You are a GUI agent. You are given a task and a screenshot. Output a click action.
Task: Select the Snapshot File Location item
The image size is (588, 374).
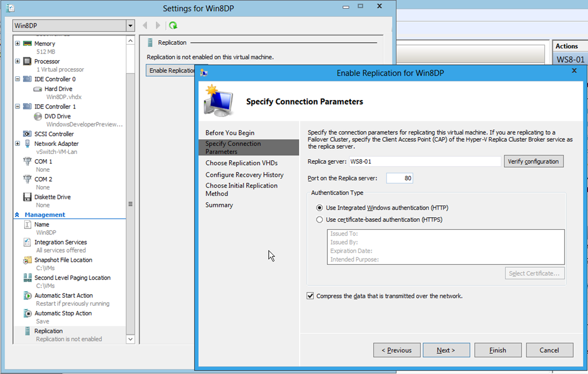[63, 260]
